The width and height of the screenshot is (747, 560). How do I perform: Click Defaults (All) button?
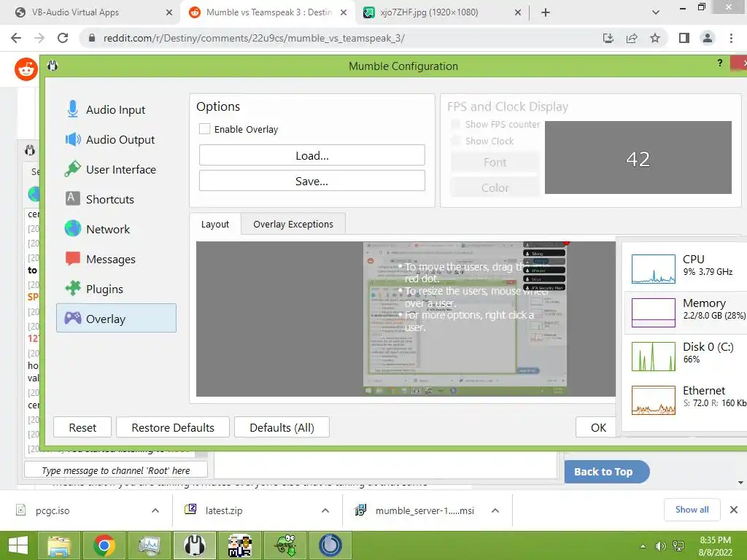tap(282, 427)
